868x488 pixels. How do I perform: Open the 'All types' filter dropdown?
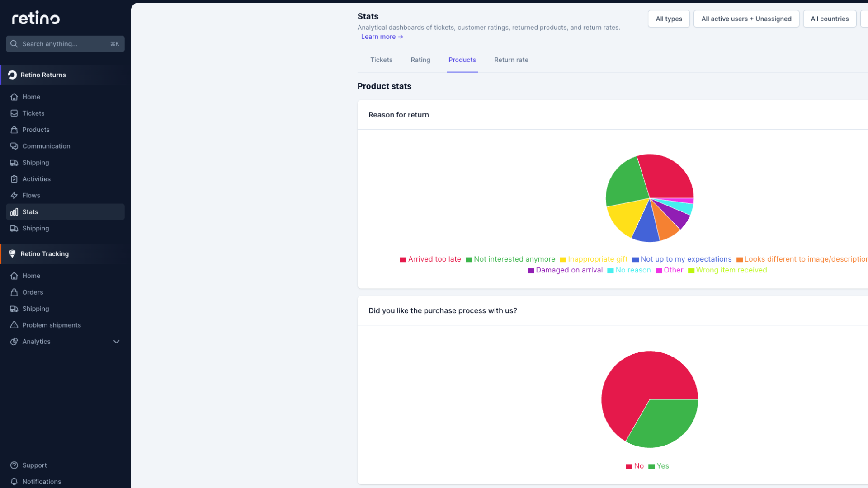pyautogui.click(x=669, y=19)
